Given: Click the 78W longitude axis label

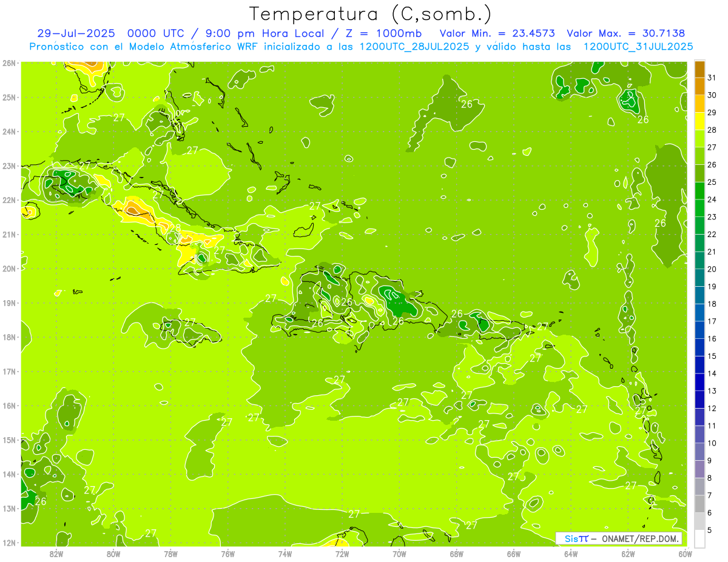Looking at the screenshot, I should click(170, 554).
